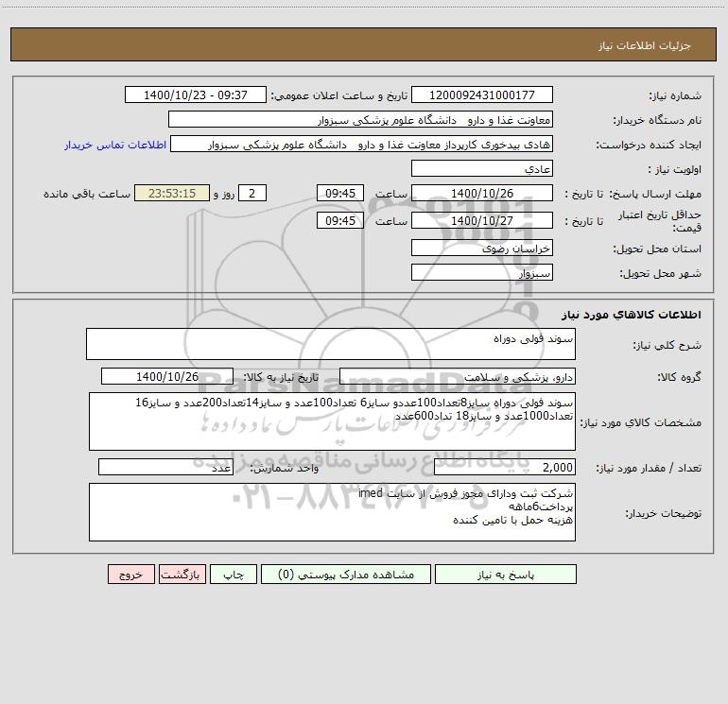Open مشاهده مدارک پیوستی (0) button
Viewport: 728px width, 704px height.
pos(346,575)
